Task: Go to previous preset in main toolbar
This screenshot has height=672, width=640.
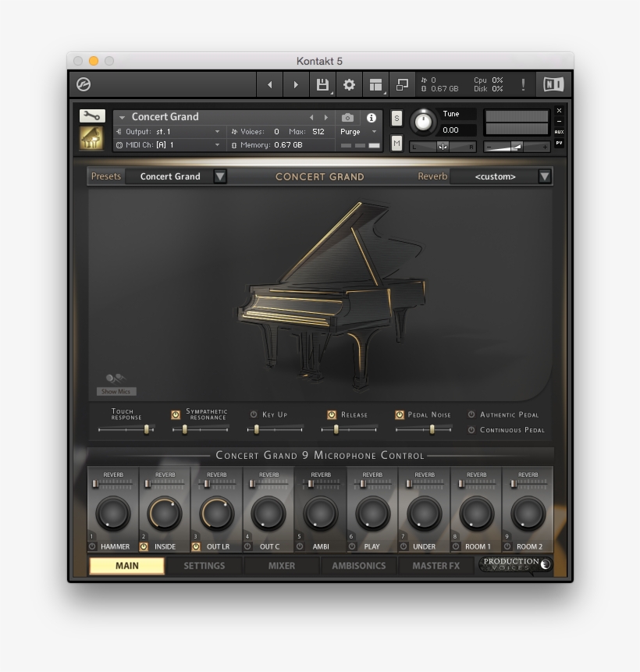Action: coord(269,85)
